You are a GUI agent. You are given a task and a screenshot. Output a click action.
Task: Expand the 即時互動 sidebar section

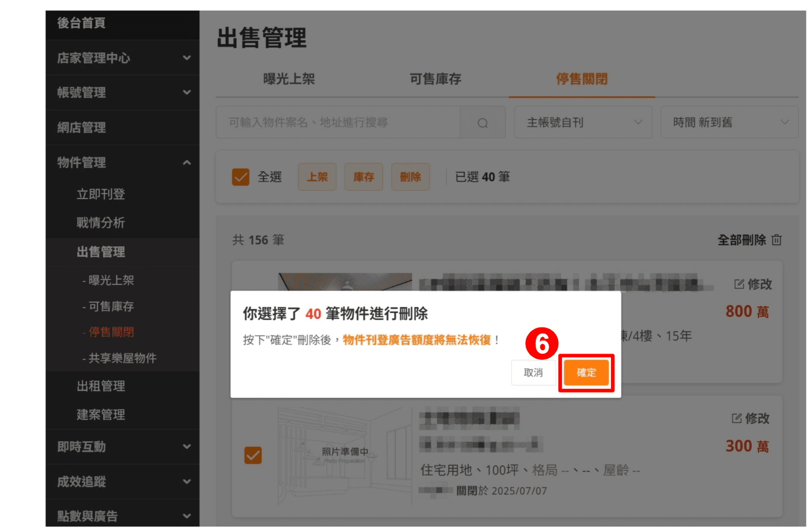click(187, 447)
